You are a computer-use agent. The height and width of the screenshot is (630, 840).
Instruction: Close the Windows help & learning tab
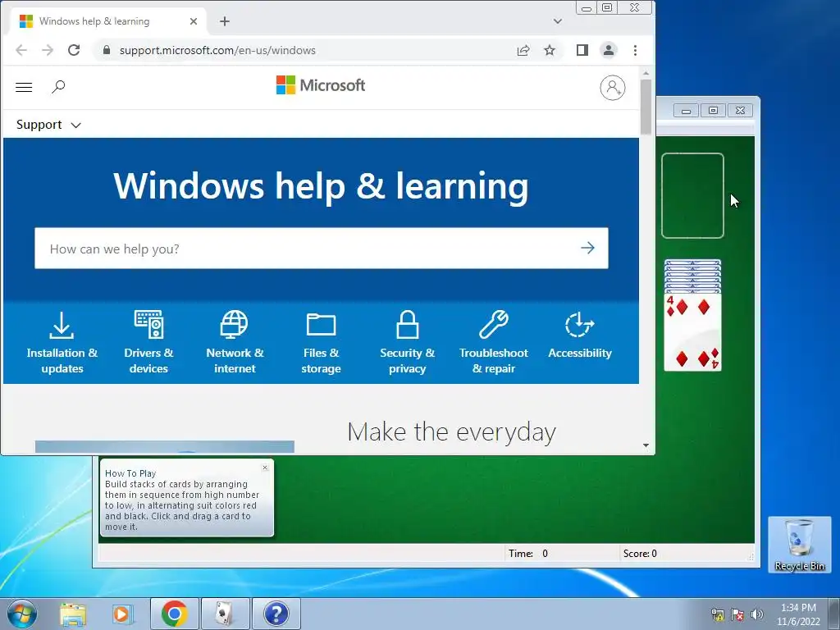coord(194,21)
